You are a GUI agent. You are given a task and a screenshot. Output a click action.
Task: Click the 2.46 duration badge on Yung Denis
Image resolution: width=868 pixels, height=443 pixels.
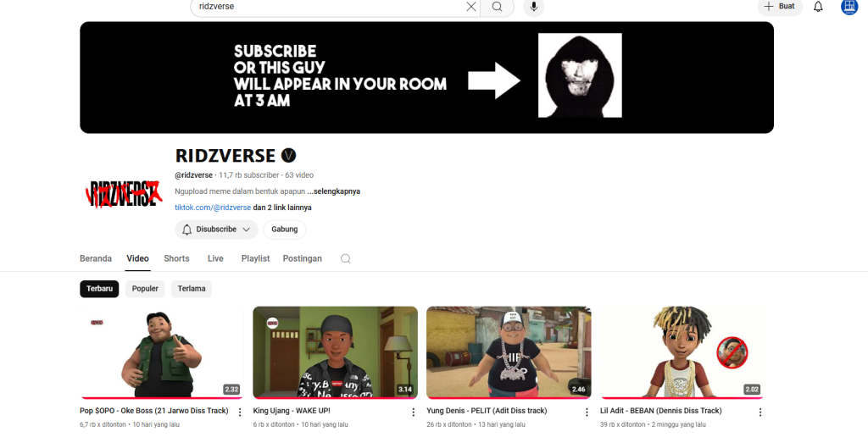(x=578, y=390)
